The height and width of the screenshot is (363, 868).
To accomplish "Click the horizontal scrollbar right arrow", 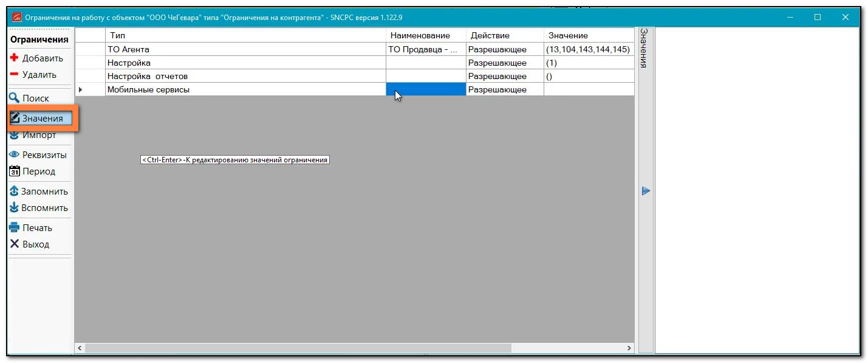I will (x=629, y=348).
